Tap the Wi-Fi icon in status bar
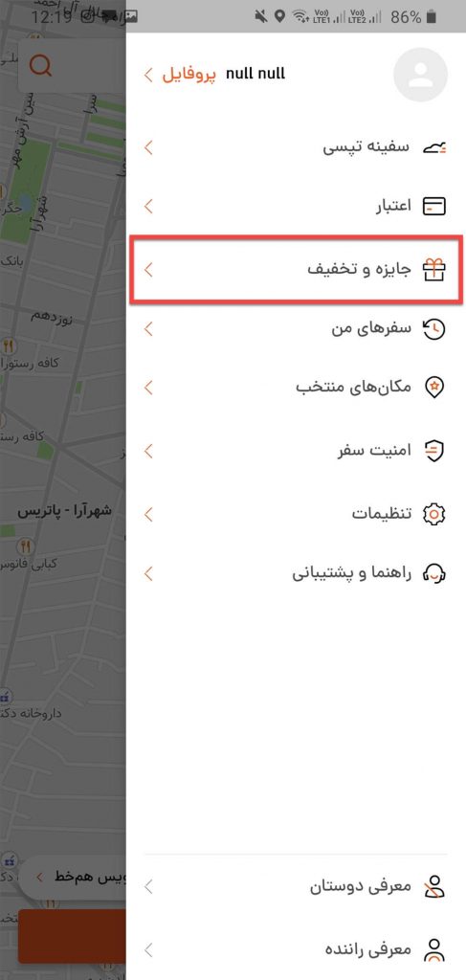466x980 pixels. coord(300,17)
